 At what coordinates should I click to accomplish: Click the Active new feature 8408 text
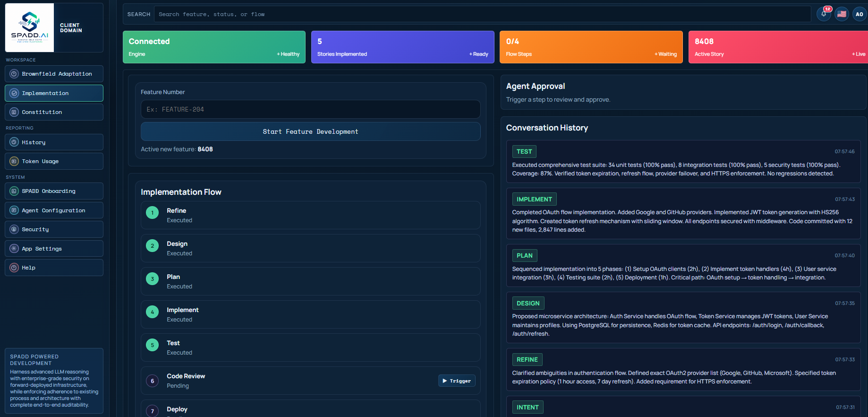coord(177,149)
